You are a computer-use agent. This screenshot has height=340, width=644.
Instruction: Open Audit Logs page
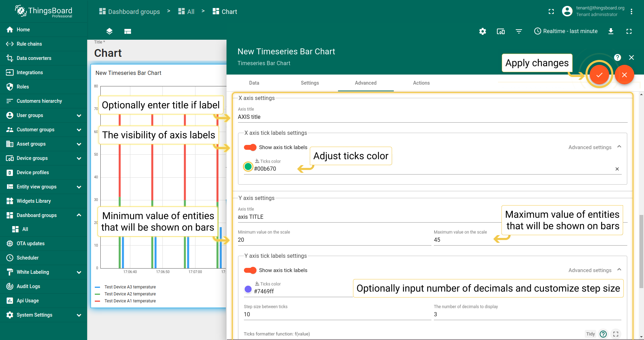[44, 286]
